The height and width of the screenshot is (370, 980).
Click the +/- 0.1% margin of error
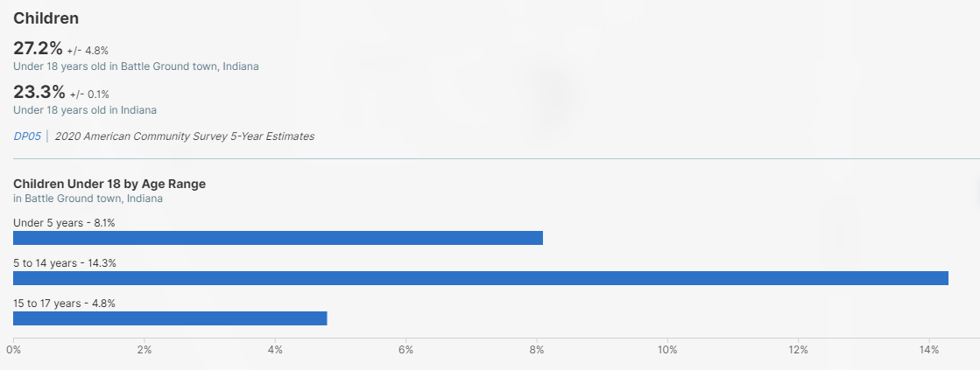[x=88, y=94]
